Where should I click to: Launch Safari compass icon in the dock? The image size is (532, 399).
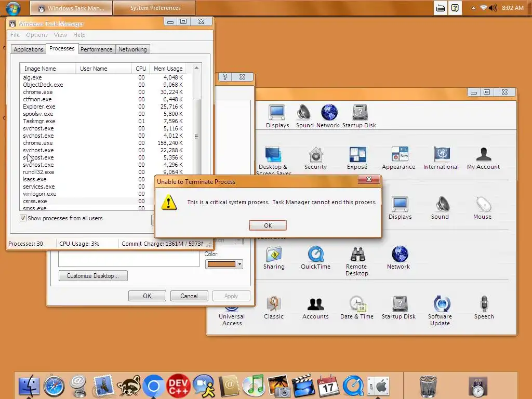click(x=54, y=386)
